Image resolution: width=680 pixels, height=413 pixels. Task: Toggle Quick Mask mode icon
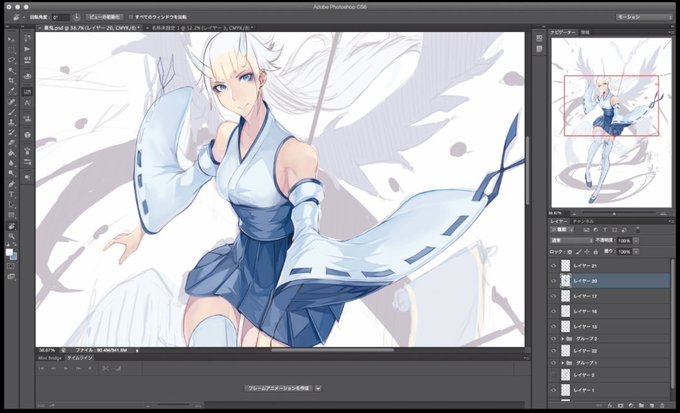tap(11, 266)
